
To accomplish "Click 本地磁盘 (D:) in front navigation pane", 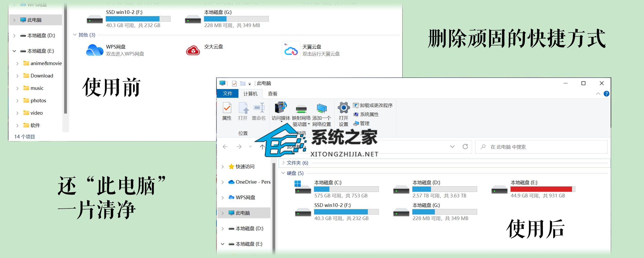I will (x=246, y=229).
